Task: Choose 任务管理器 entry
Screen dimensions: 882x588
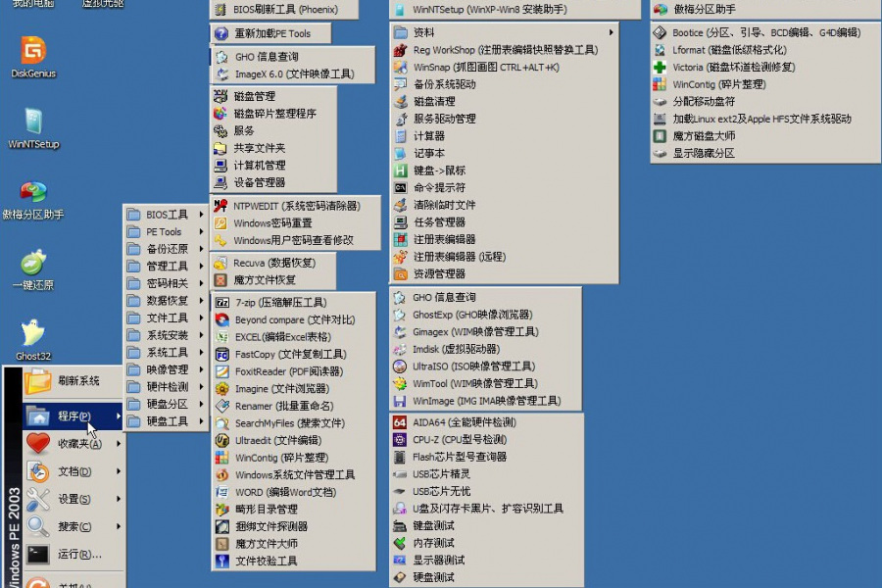Action: coord(504,221)
